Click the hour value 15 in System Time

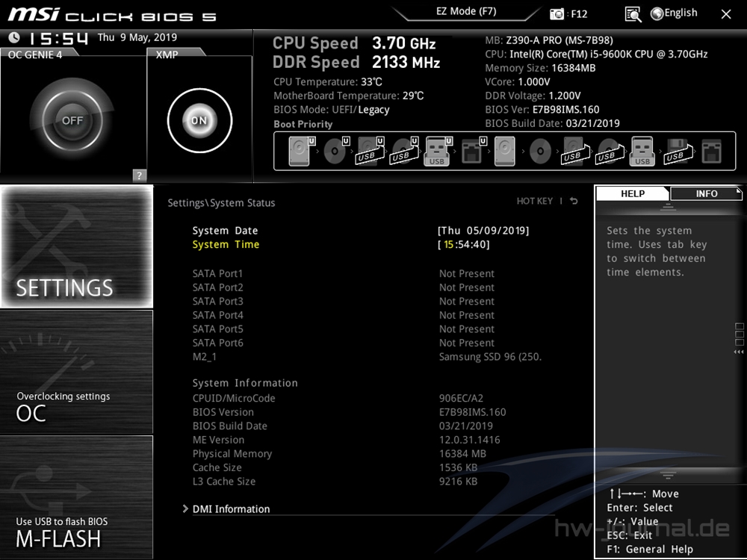[x=448, y=244]
